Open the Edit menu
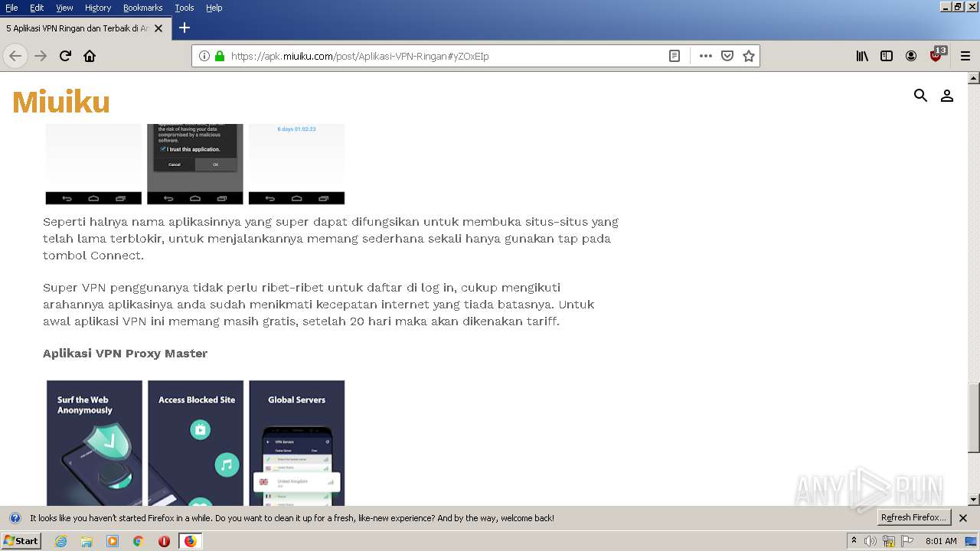The image size is (980, 551). (37, 8)
